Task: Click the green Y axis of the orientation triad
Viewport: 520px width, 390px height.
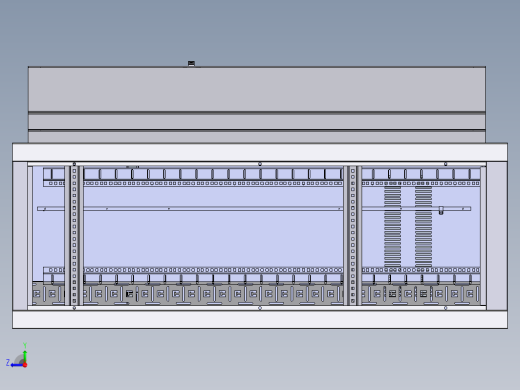Action: tap(25, 356)
